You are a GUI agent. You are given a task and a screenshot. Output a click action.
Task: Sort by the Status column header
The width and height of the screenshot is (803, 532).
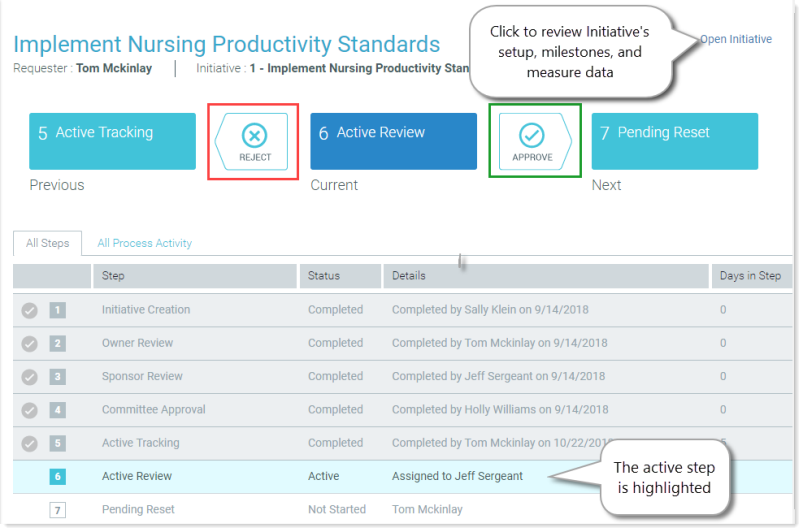point(324,276)
